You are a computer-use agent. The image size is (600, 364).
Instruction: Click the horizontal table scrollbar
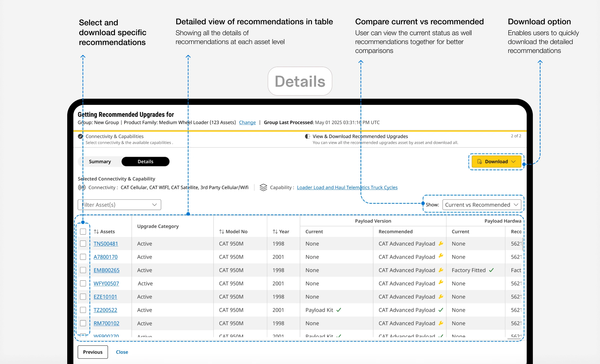(514, 339)
